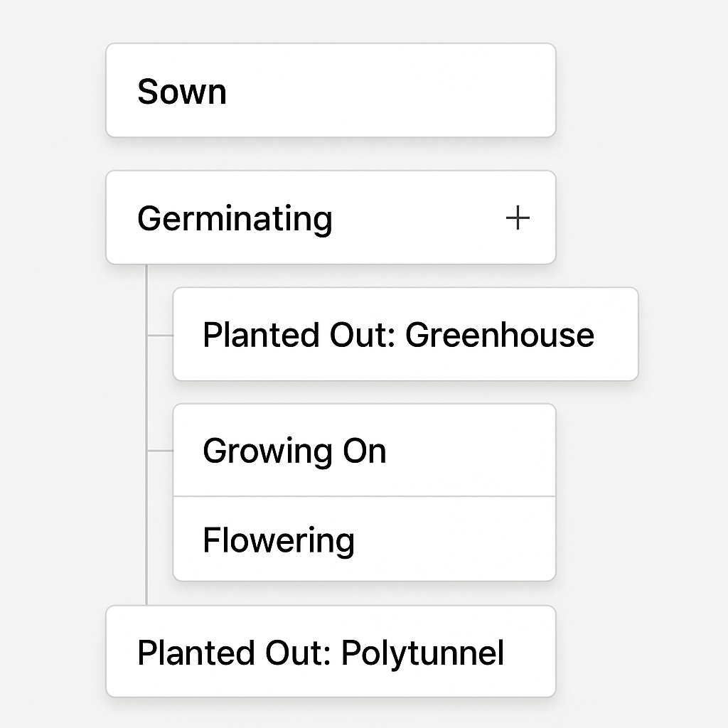Click the plus icon on Germinating card
728x728 pixels.
[x=518, y=218]
